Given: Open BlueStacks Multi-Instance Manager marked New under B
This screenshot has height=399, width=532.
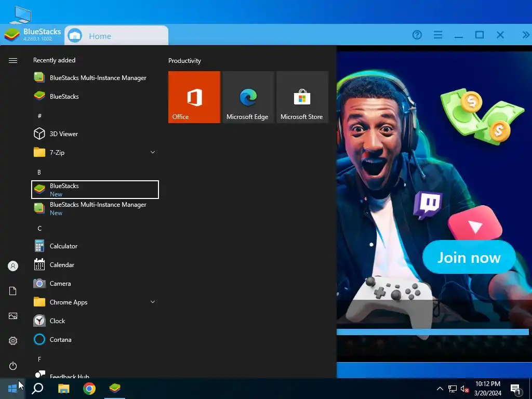Looking at the screenshot, I should (95, 208).
